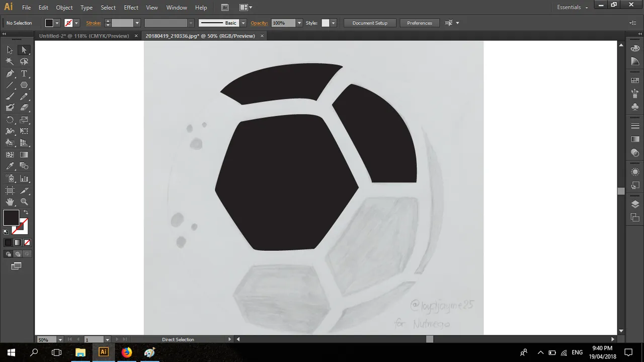Open the Artboards panel icon
The height and width of the screenshot is (362, 644).
pyautogui.click(x=635, y=218)
